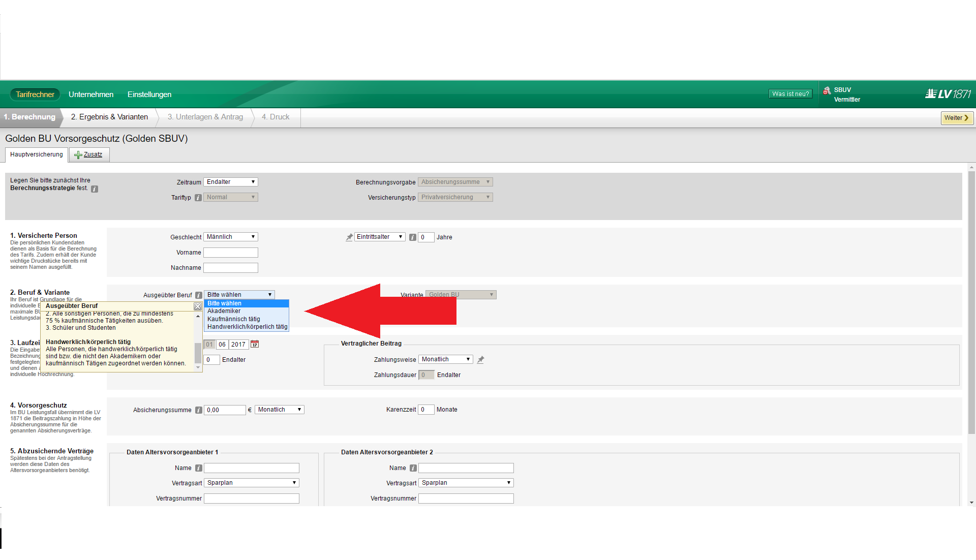The height and width of the screenshot is (560, 976).
Task: Click the tooltip scrollbar down arrow
Action: pyautogui.click(x=198, y=367)
